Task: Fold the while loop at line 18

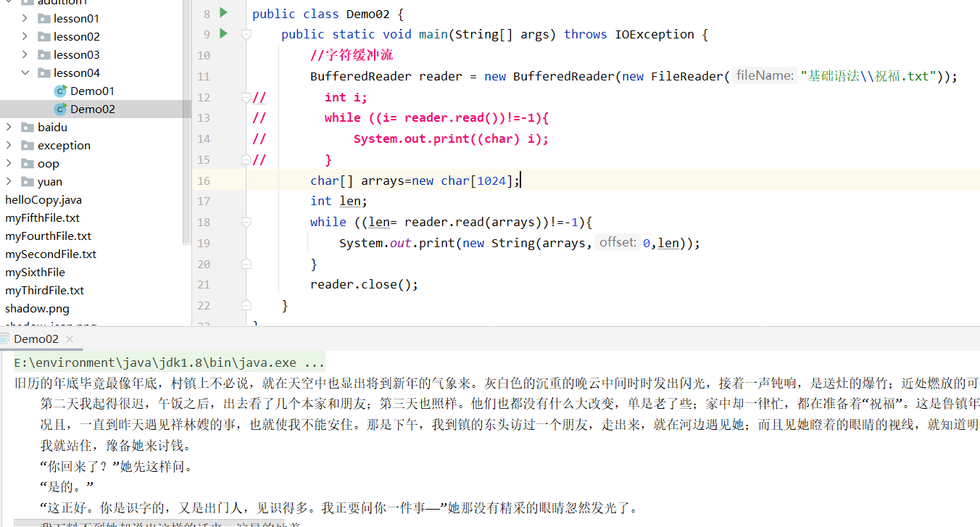Action: 246,222
